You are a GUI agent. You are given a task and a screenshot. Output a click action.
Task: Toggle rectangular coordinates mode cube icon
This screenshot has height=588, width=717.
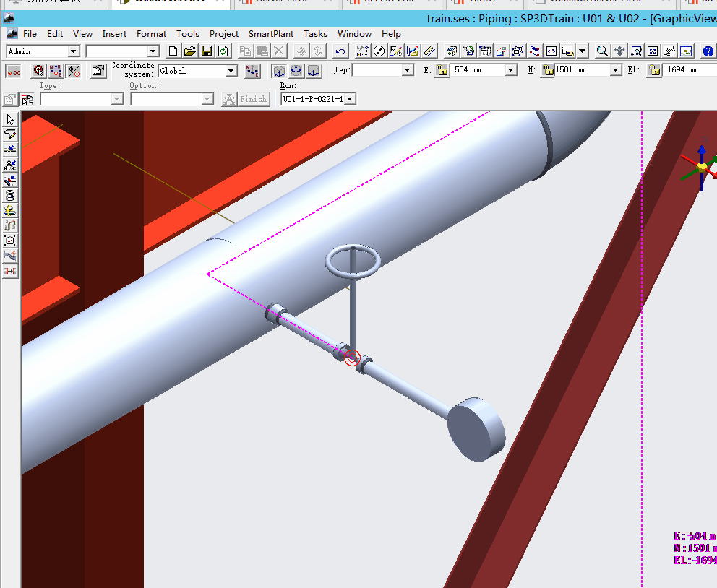coord(279,71)
